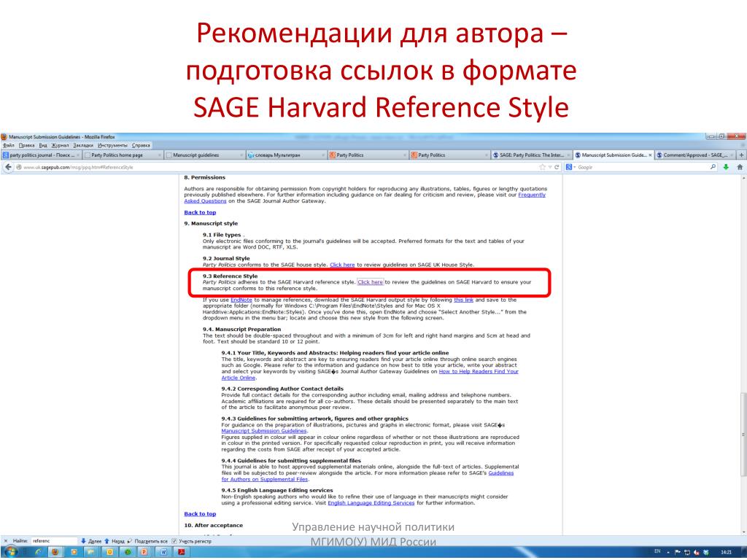Close the find bar with X
This screenshot has height=560, width=747.
6,541
